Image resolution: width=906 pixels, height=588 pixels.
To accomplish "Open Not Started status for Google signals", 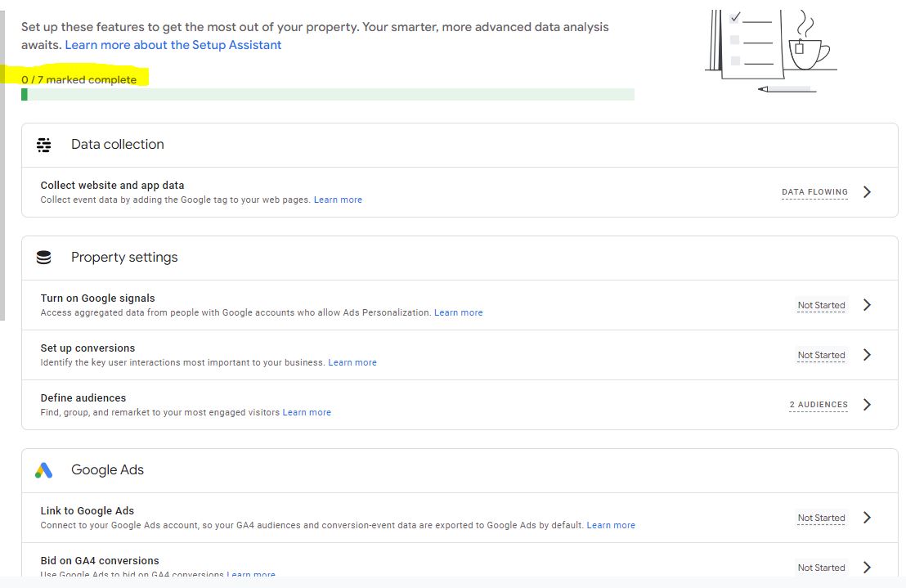I will [x=821, y=305].
